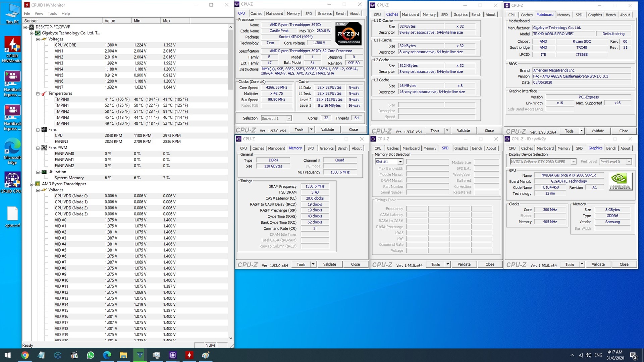Open the Help menu in HWMonitor
The width and height of the screenshot is (644, 362).
pos(66,13)
